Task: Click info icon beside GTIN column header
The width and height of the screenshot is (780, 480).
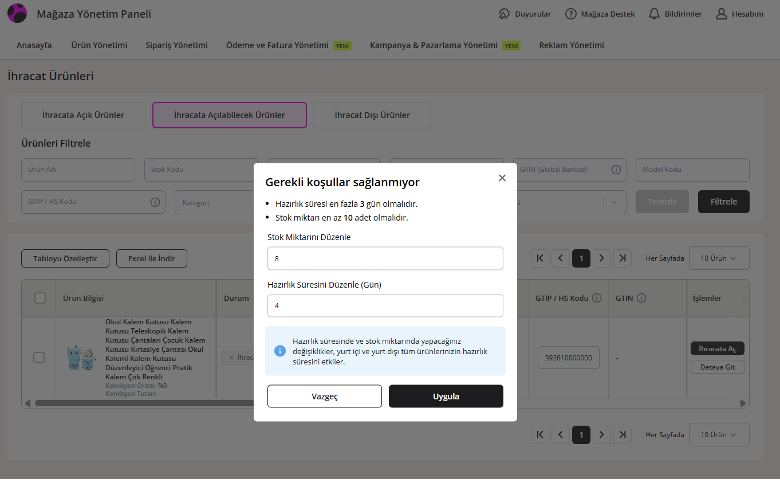Action: pos(641,298)
